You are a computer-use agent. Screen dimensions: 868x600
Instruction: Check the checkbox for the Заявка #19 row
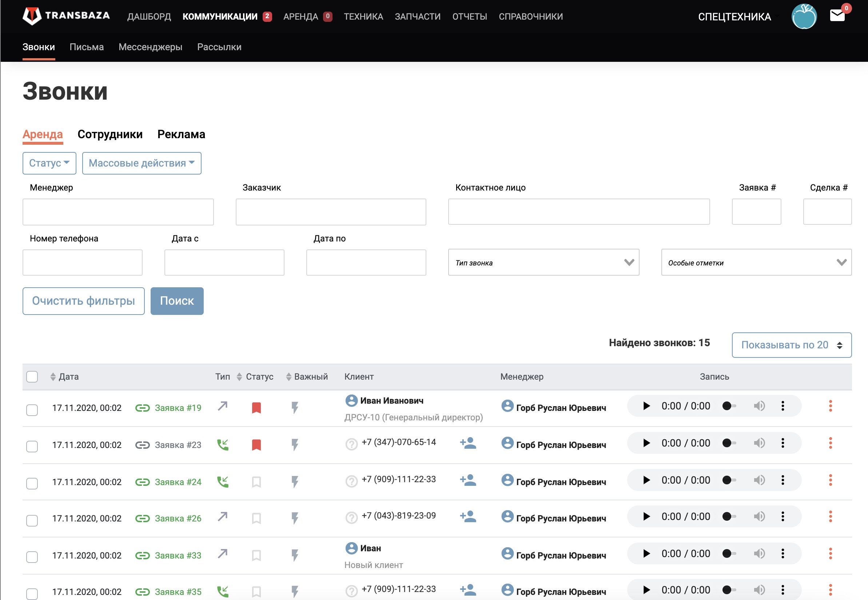click(x=32, y=410)
